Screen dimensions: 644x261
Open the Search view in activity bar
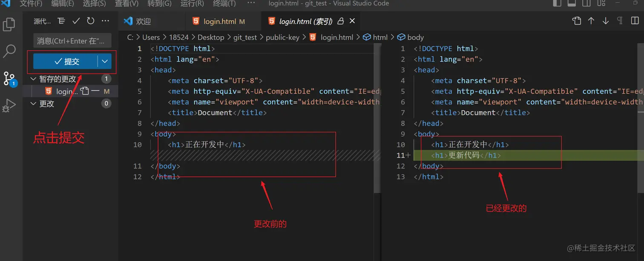[x=9, y=51]
